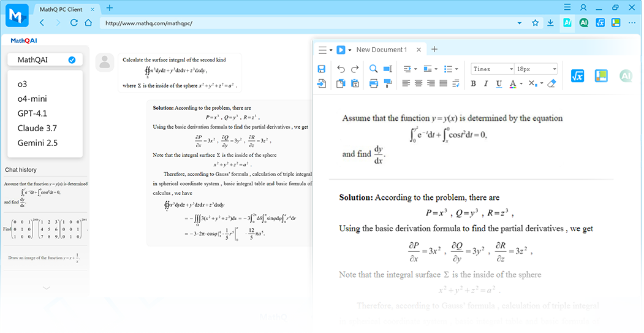The image size is (644, 333).
Task: Print the document with printer icon
Action: 373,83
